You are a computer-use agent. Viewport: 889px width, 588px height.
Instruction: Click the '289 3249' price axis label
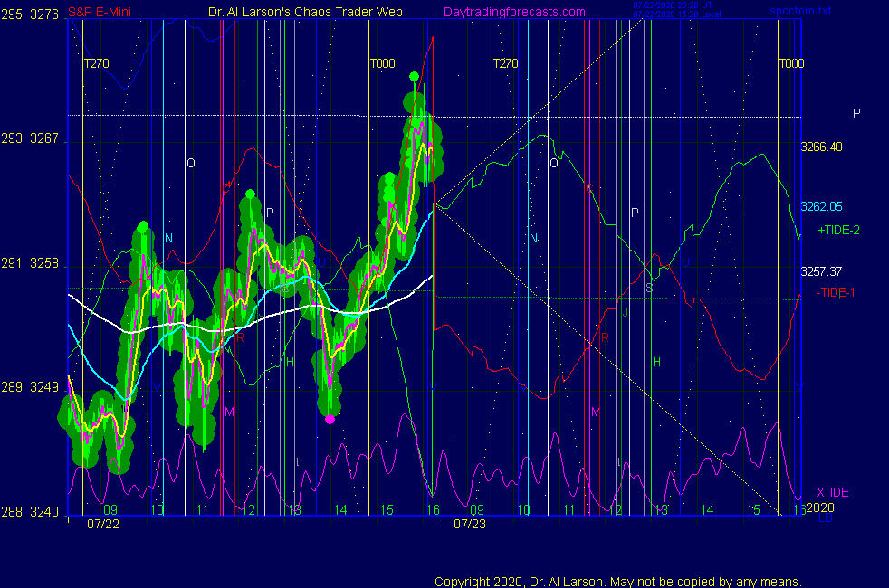click(30, 387)
